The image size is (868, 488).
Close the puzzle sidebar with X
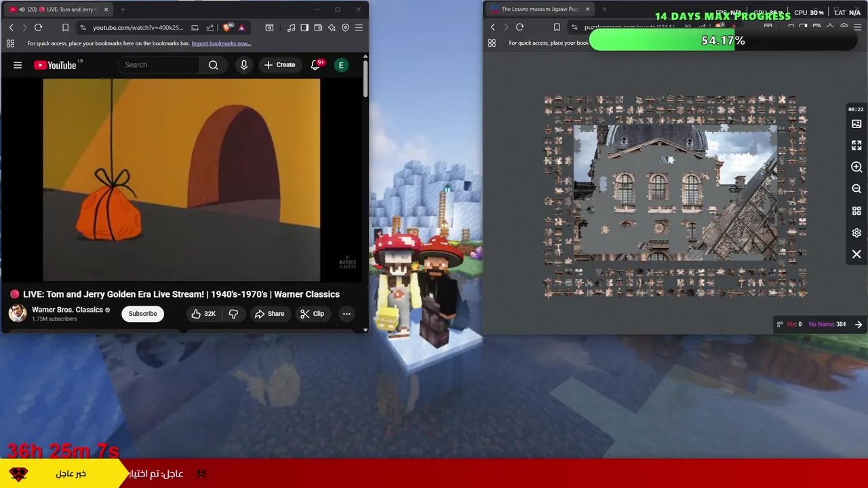[856, 254]
